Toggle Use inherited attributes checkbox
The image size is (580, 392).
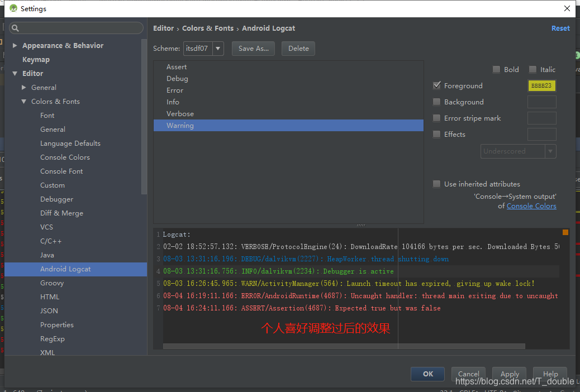point(437,184)
